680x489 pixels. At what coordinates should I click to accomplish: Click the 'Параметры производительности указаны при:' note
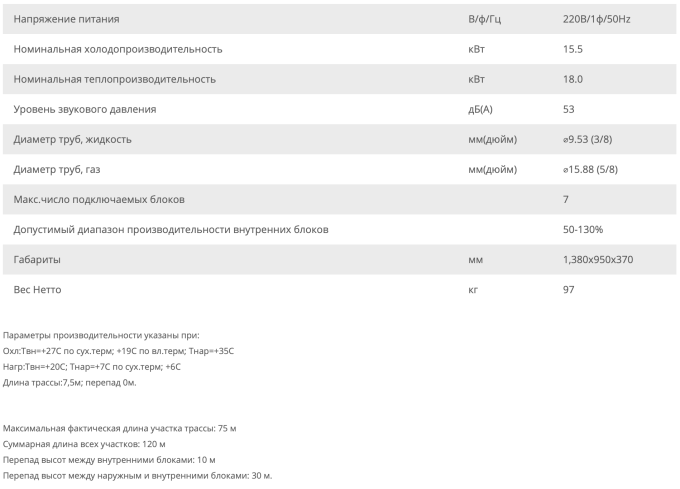coord(100,335)
